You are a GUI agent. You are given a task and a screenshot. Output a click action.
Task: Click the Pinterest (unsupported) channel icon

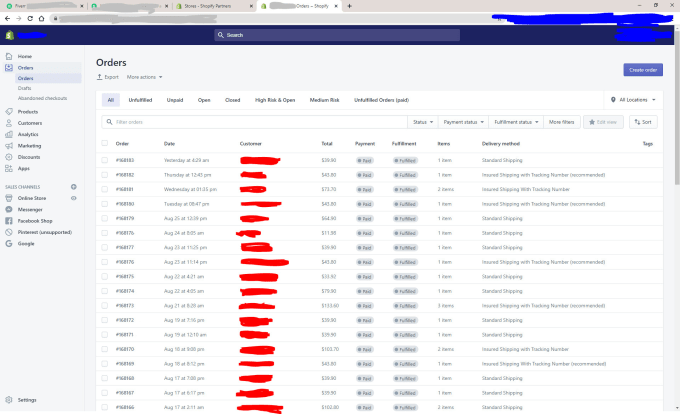click(9, 232)
